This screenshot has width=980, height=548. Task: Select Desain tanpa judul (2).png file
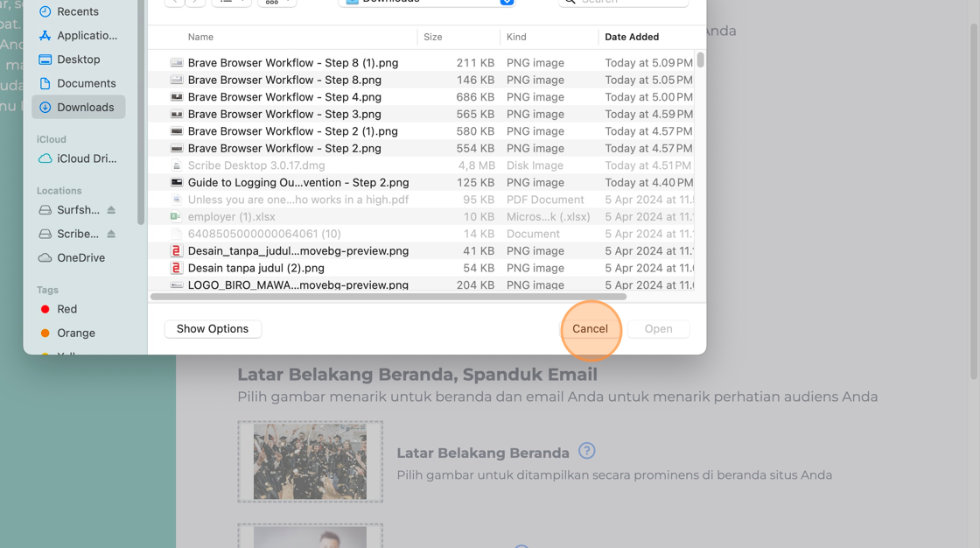point(422,268)
